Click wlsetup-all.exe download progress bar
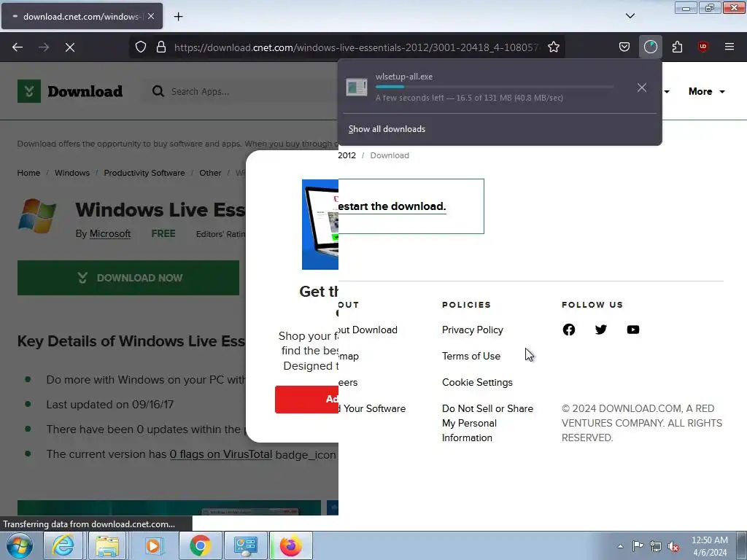The width and height of the screenshot is (747, 560). (495, 87)
